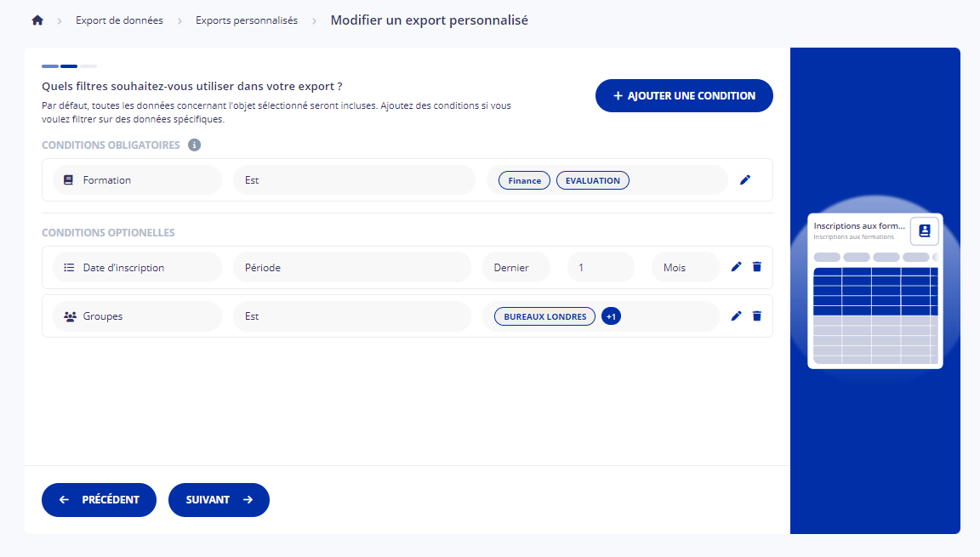The image size is (980, 557).
Task: Click the home icon in breadcrumb
Action: [37, 20]
